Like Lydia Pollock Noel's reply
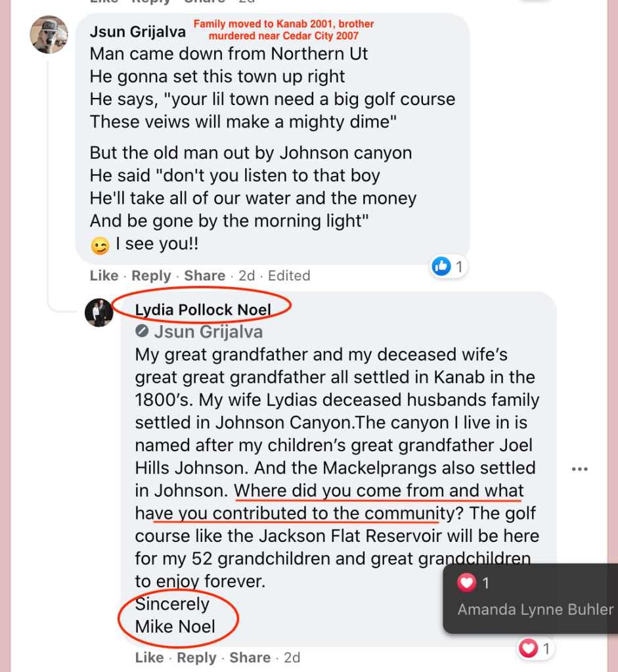This screenshot has height=672, width=618. (149, 658)
